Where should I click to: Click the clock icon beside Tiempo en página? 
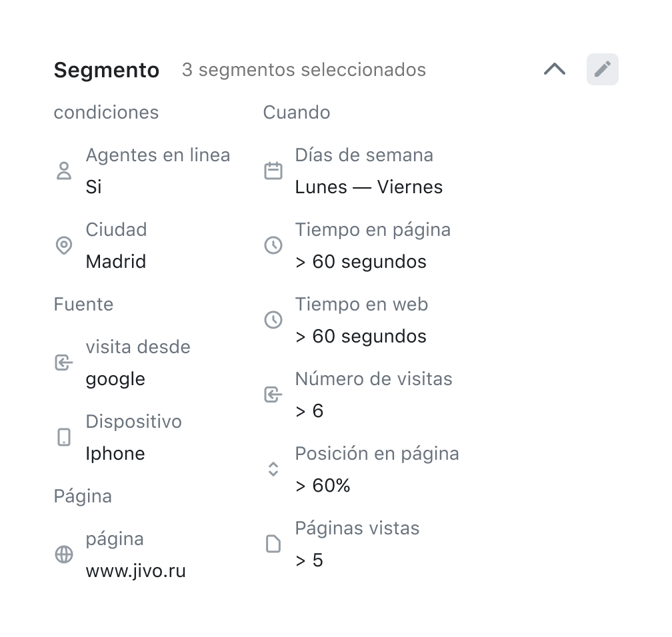click(x=273, y=245)
